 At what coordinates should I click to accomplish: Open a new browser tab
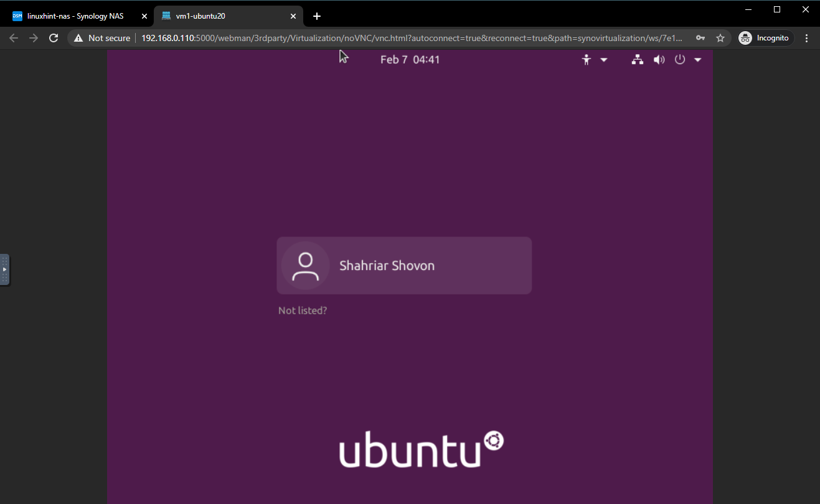pos(317,16)
